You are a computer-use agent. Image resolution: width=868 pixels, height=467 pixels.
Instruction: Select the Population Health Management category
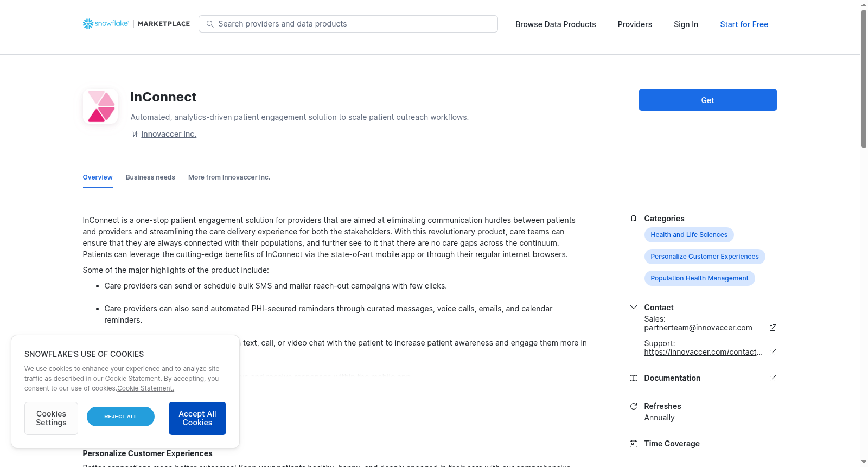[x=699, y=278]
